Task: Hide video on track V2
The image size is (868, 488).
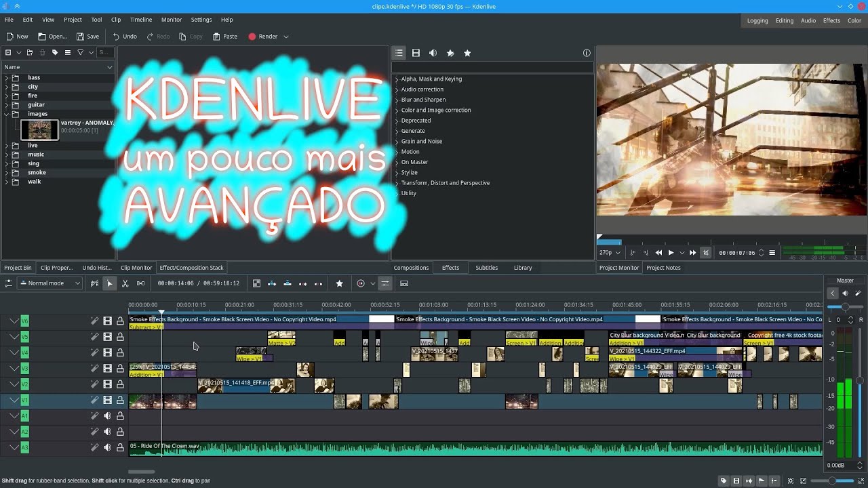Action: point(107,384)
